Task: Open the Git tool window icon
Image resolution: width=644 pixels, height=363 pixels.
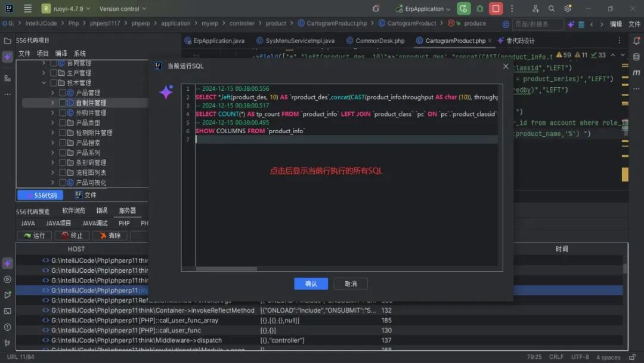Action: pyautogui.click(x=7, y=343)
